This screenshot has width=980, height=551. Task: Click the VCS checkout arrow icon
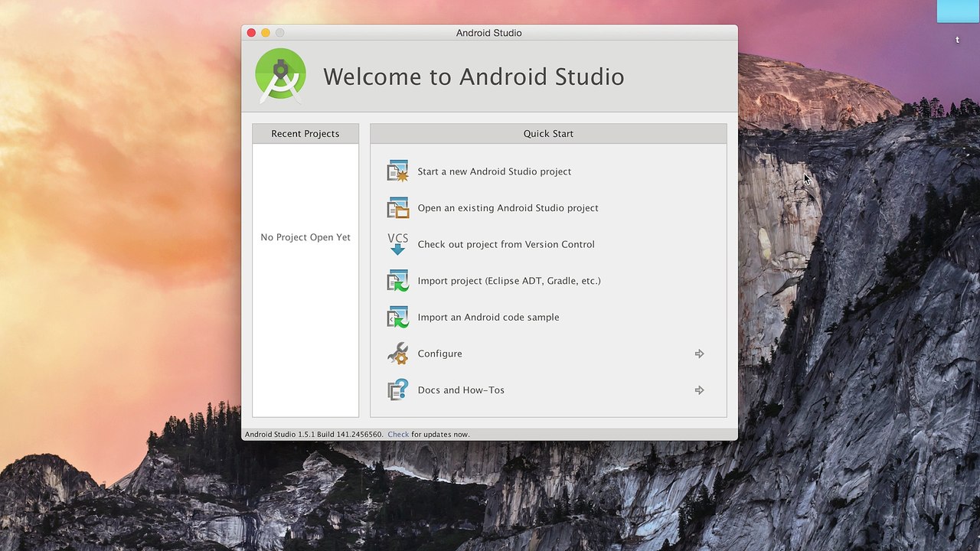[397, 244]
